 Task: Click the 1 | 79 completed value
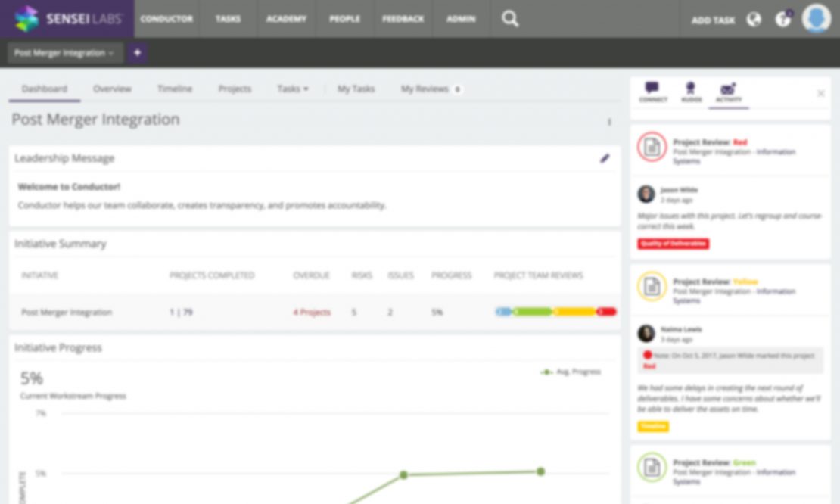tap(181, 313)
